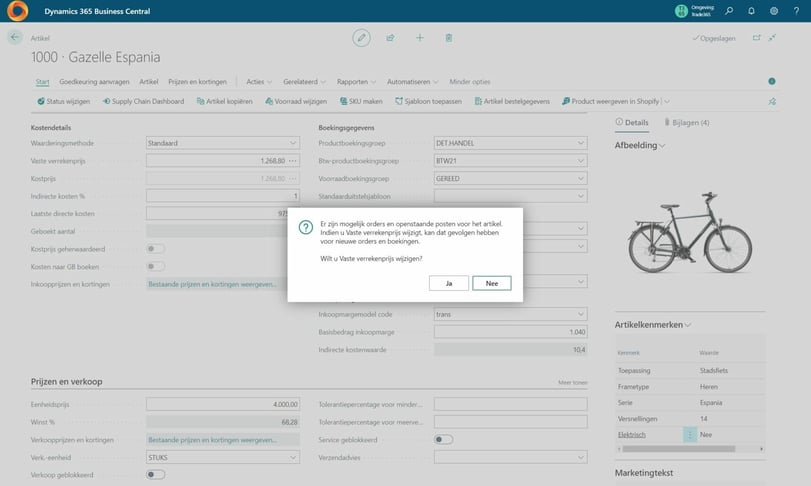
Task: Click the Elektrisch row options icon
Action: 689,435
